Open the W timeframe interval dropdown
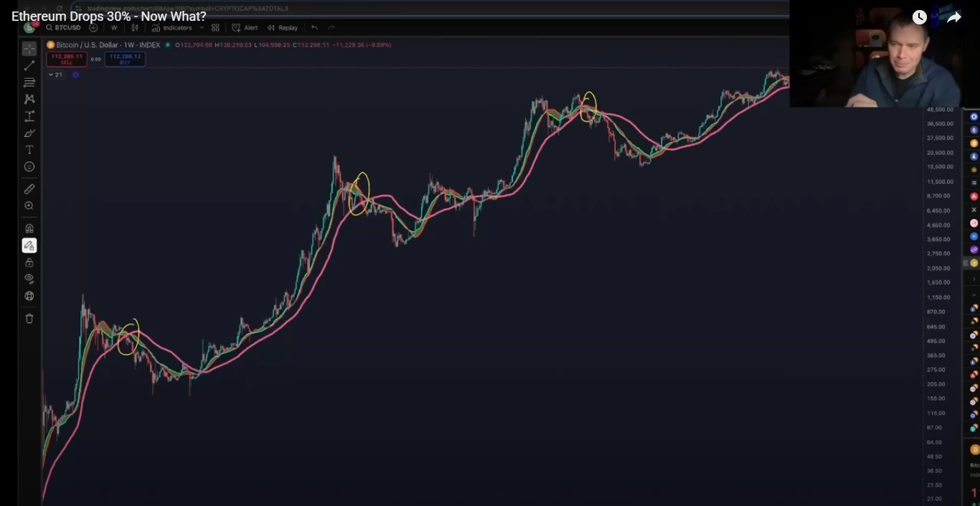Viewport: 980px width, 506px height. [x=114, y=28]
